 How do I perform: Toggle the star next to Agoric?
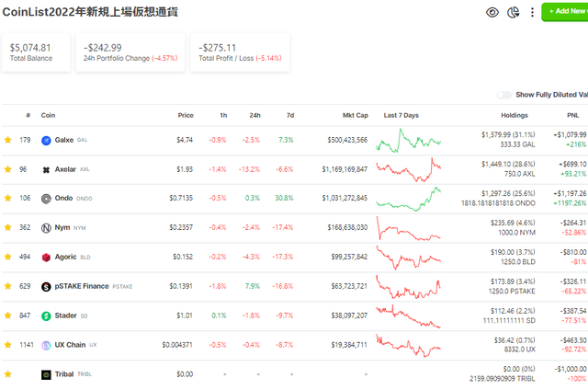tap(8, 257)
